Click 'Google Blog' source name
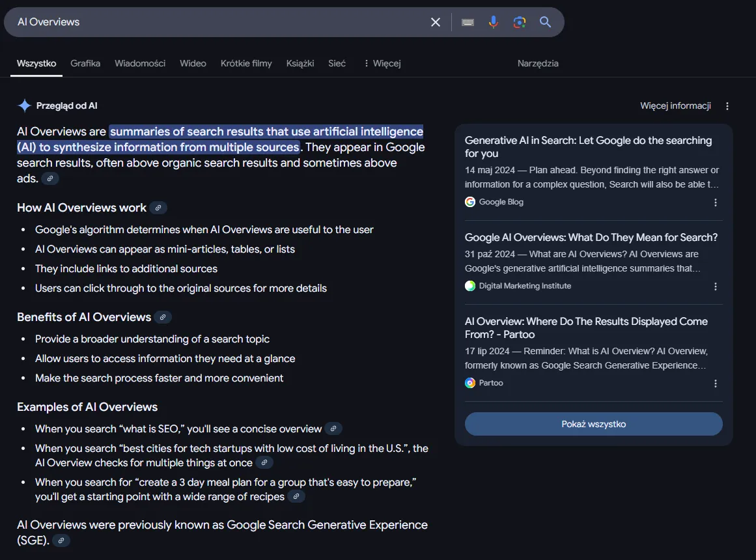 click(x=501, y=202)
